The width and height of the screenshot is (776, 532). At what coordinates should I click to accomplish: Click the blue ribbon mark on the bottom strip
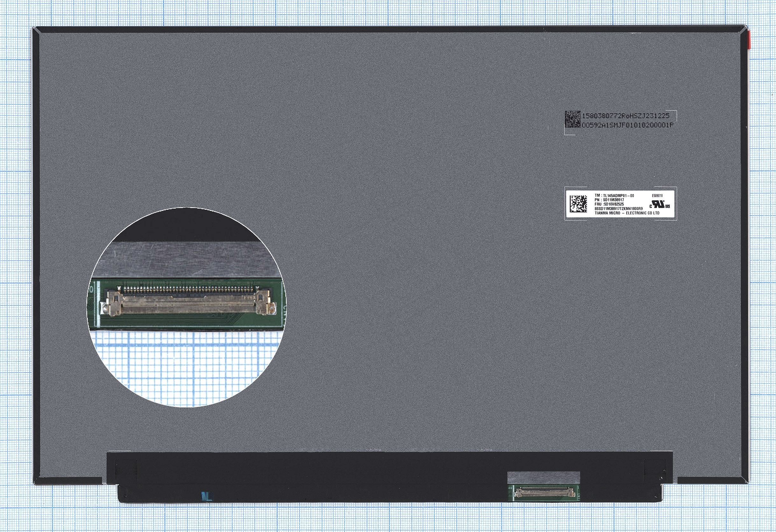click(207, 496)
